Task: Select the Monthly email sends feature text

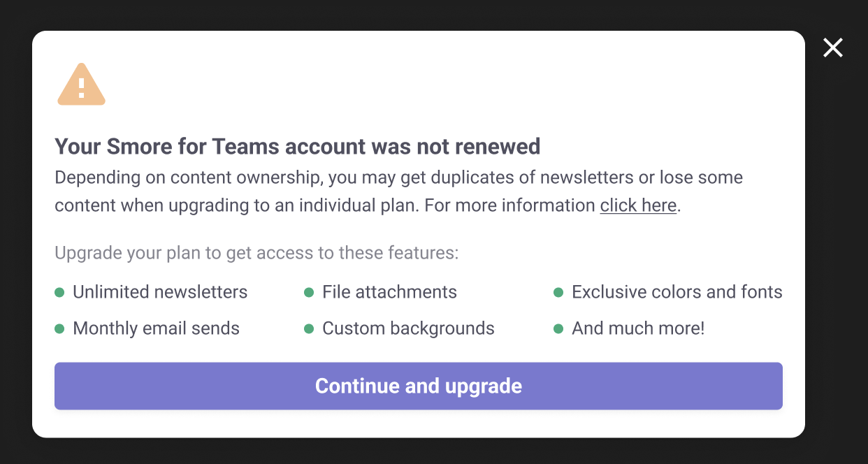Action: [156, 328]
